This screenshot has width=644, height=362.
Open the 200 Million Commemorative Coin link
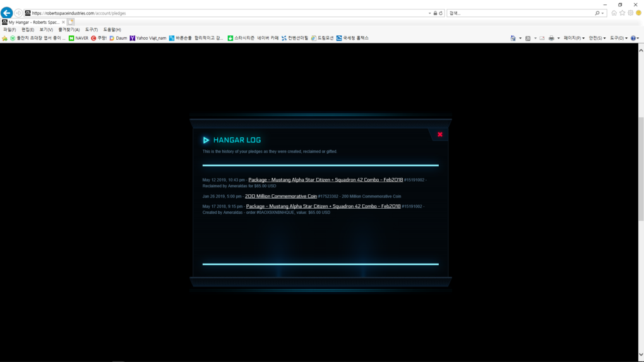(281, 196)
